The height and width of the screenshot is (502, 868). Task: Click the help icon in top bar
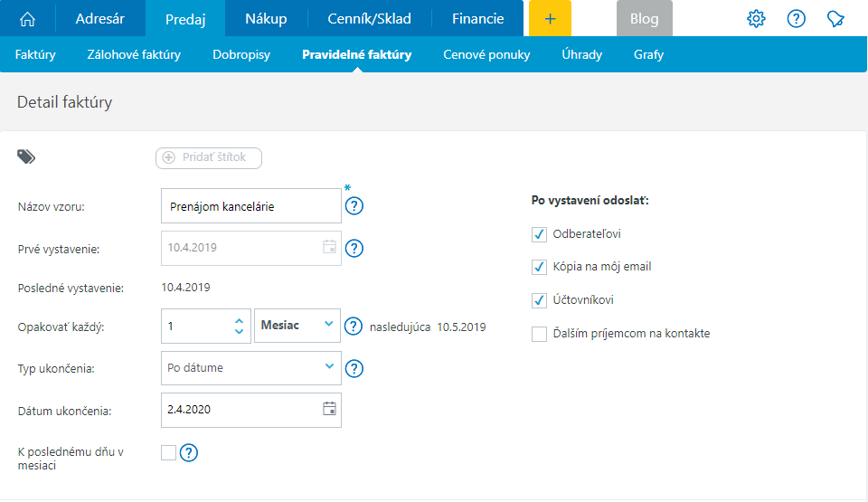point(797,19)
